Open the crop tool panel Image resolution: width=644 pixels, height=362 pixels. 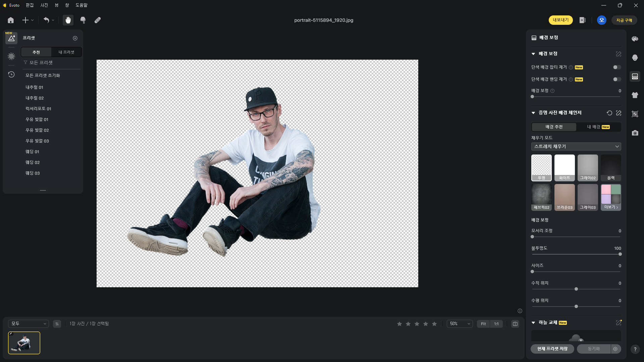coord(635,114)
